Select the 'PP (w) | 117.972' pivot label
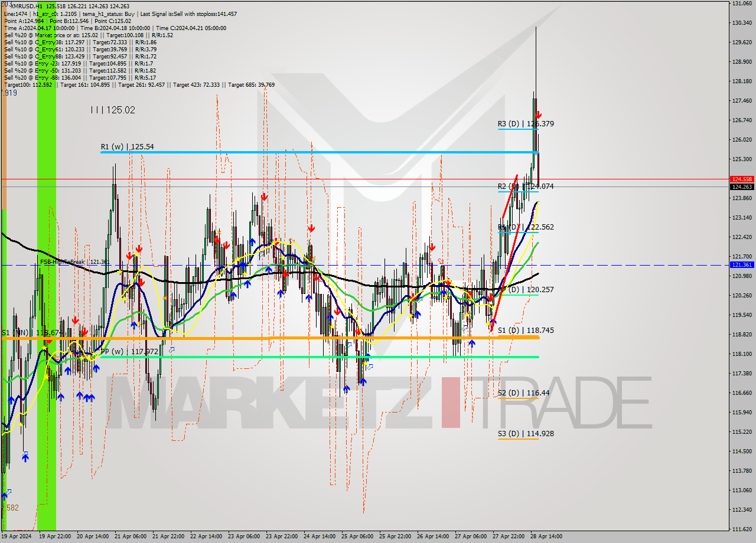 click(x=129, y=351)
